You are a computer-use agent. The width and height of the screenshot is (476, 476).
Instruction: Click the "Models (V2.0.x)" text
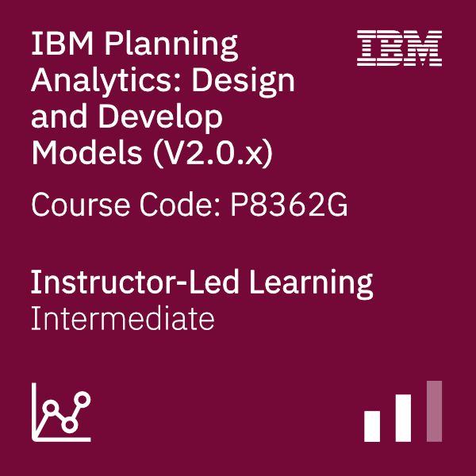point(152,153)
